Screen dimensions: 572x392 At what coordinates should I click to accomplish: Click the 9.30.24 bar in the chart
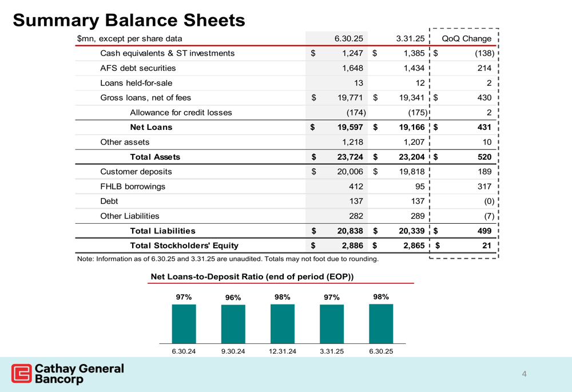point(233,324)
